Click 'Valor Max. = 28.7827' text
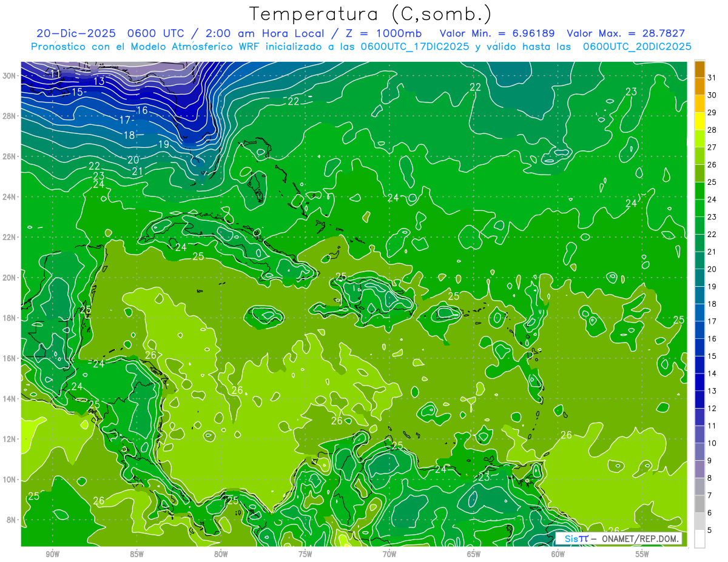Image resolution: width=728 pixels, height=562 pixels. tap(625, 33)
